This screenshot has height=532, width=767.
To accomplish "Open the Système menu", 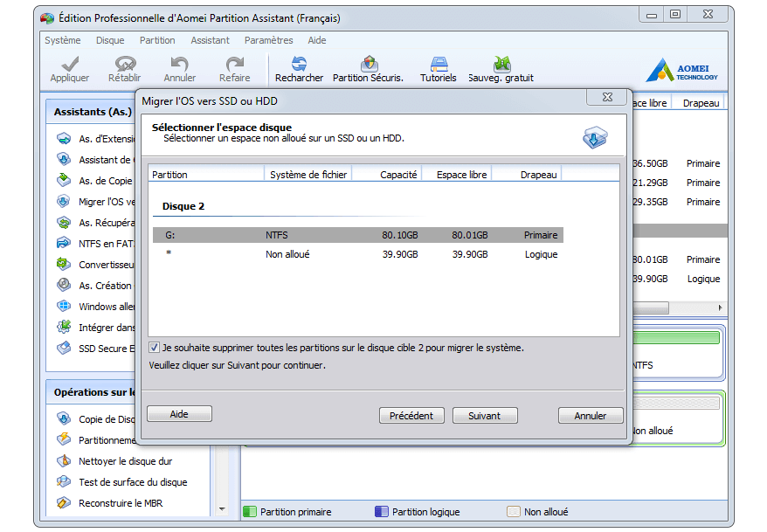I will click(62, 40).
